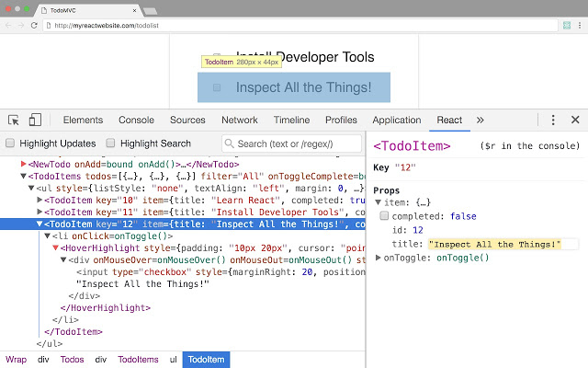The width and height of the screenshot is (588, 368).
Task: Reload the page with the refresh icon
Action: (x=34, y=25)
